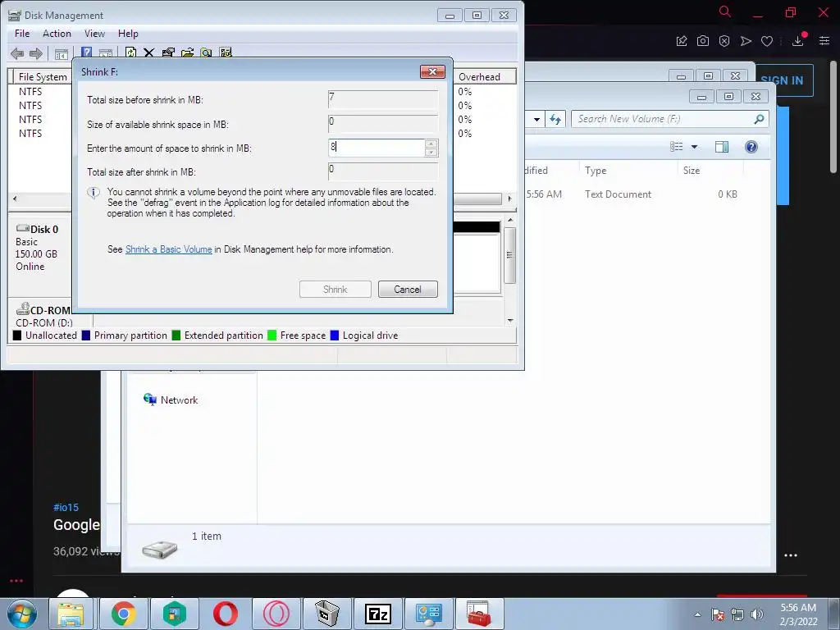Click the Text Document type cell
840x630 pixels.
(x=618, y=194)
